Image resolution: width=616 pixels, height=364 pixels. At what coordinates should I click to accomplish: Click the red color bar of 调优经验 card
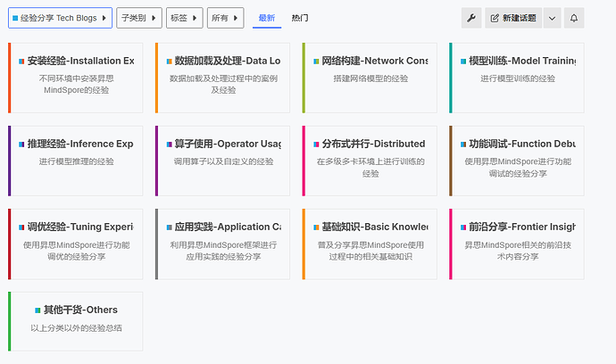click(10, 244)
